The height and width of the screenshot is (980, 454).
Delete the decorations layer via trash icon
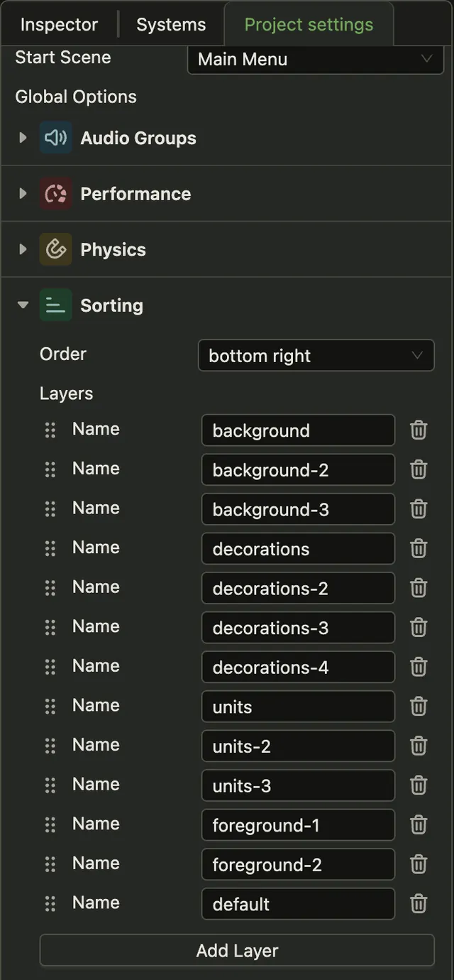[x=419, y=548]
